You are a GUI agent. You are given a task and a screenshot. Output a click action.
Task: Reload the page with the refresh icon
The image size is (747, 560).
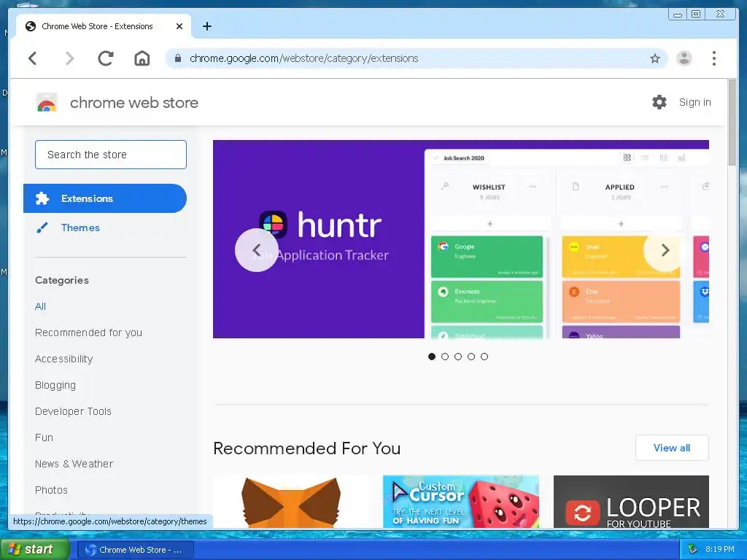click(x=105, y=58)
